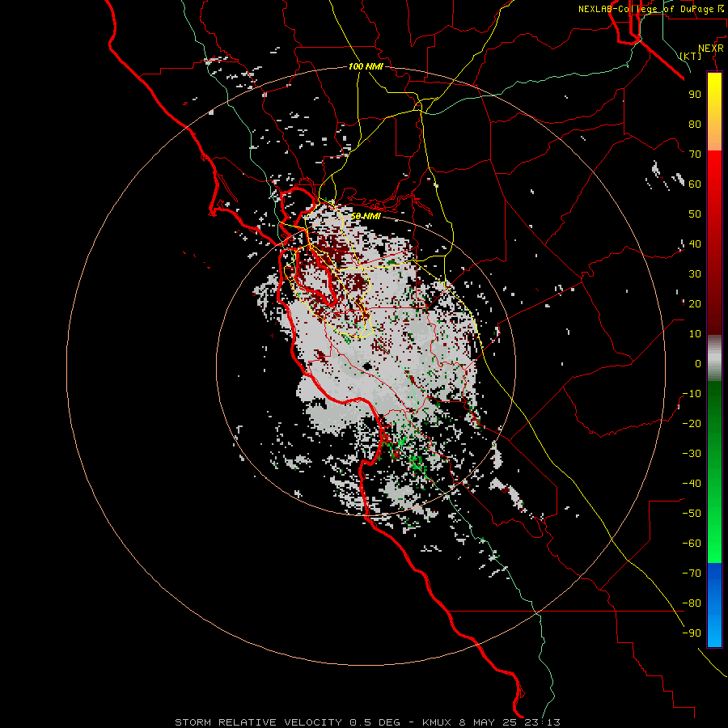This screenshot has height=728, width=728.
Task: Click the "60" value on velocity scale
Action: (x=695, y=184)
